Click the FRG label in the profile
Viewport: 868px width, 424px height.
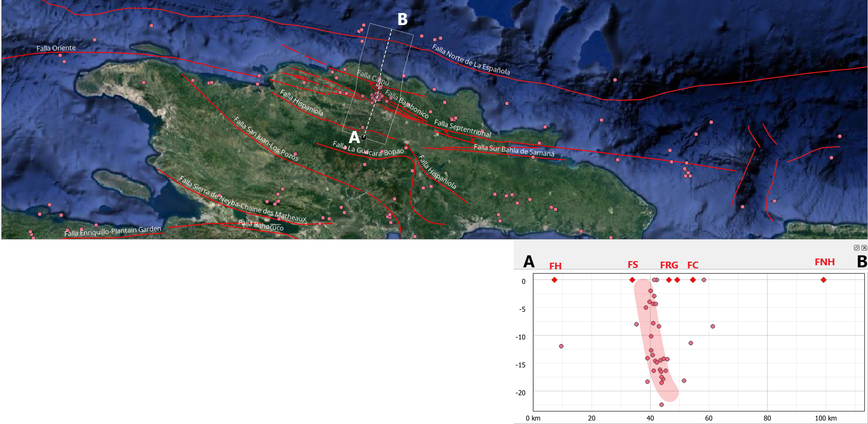pyautogui.click(x=669, y=265)
